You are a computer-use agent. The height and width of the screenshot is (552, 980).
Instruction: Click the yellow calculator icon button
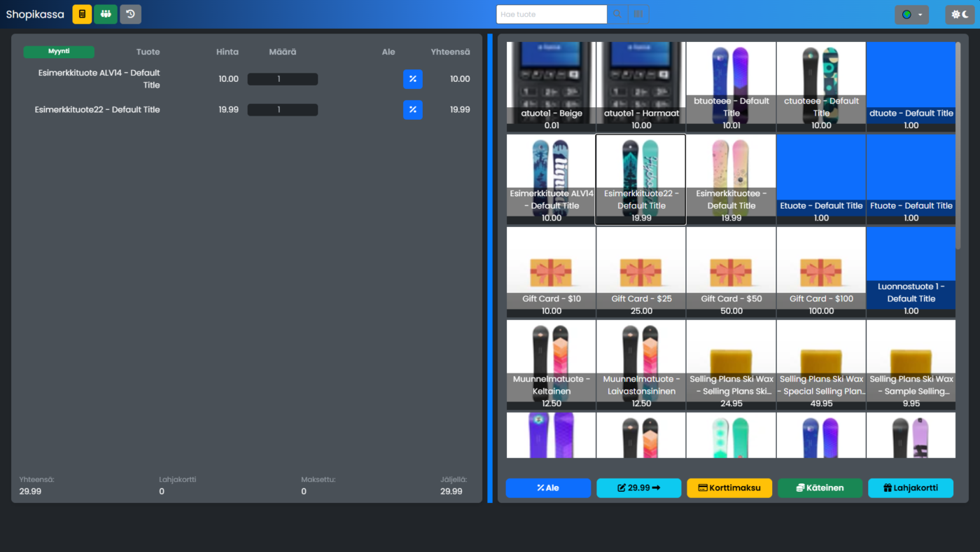pos(82,14)
